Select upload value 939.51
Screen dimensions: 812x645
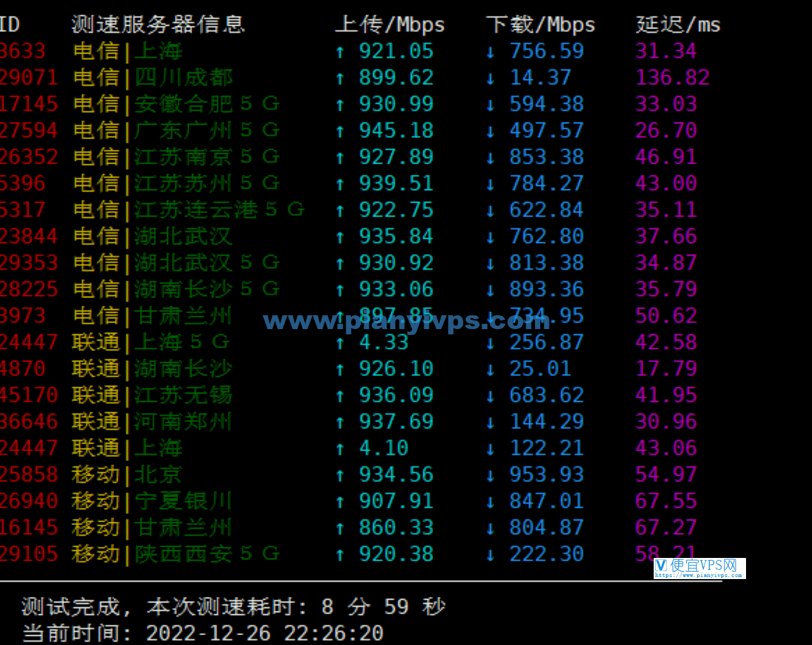[396, 183]
